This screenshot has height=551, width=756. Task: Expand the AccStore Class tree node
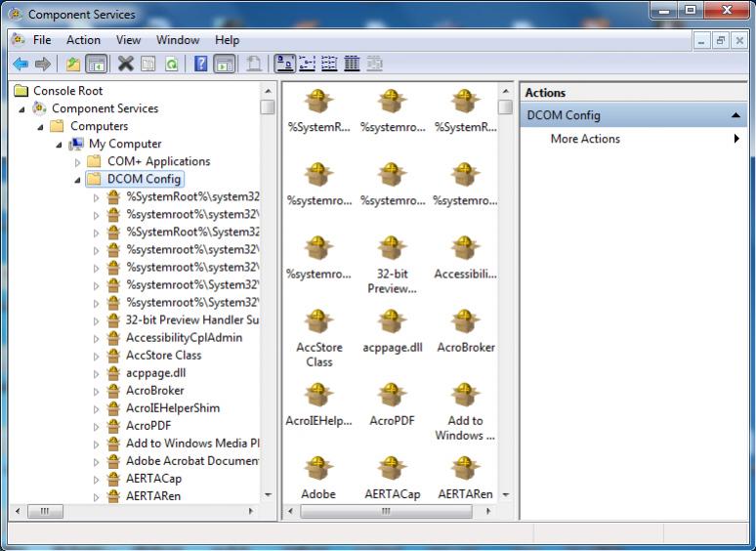[96, 357]
